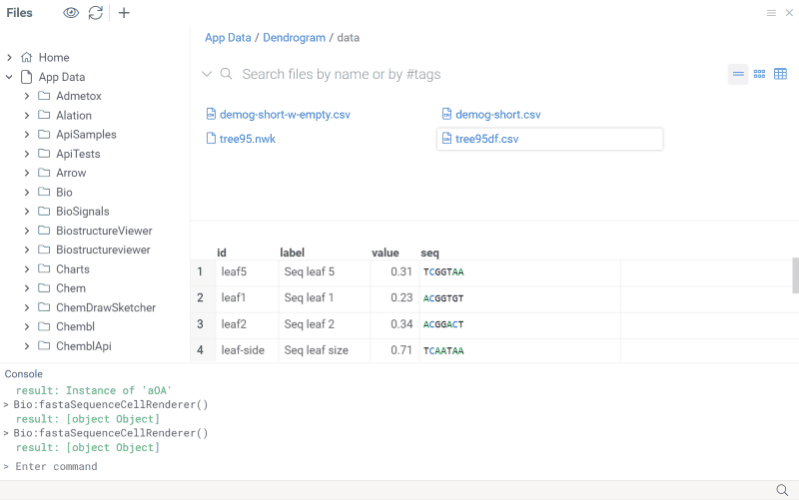Image resolution: width=799 pixels, height=500 pixels.
Task: Open App Data breadcrumb link
Action: pos(228,38)
